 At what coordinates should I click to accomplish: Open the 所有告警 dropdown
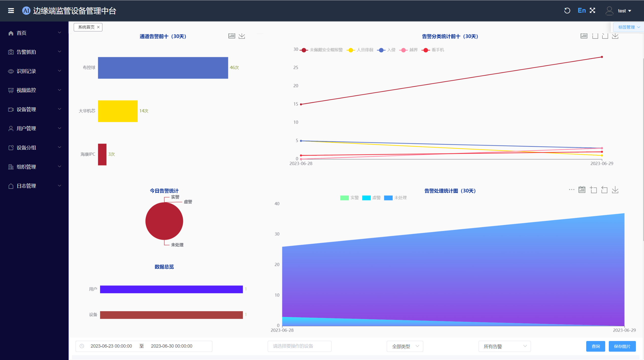point(504,346)
